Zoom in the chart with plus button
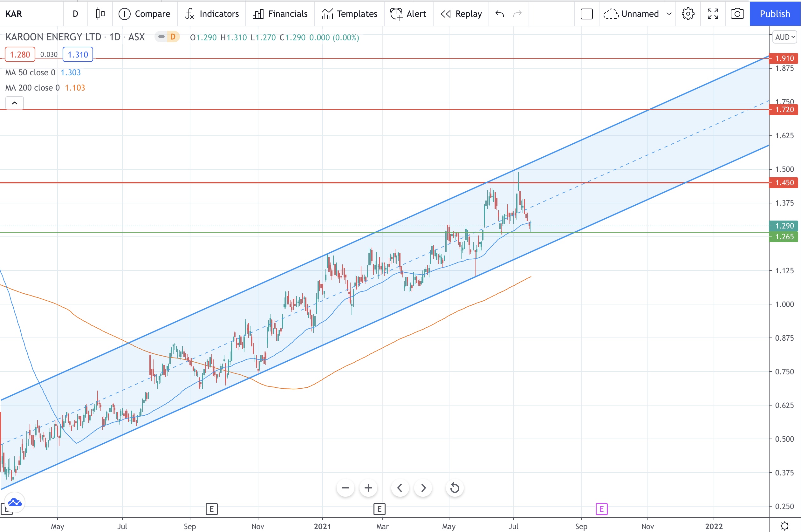Screen dimensions: 801x532 coord(368,488)
